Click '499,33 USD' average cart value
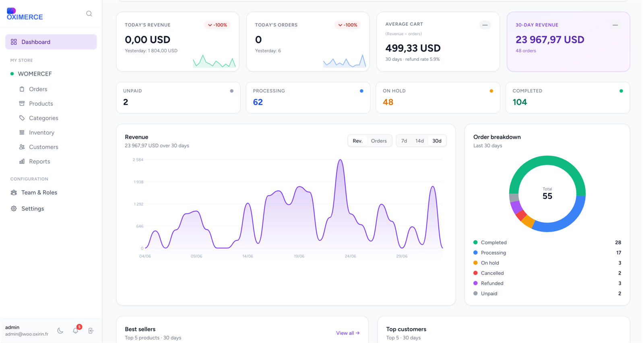Image resolution: width=644 pixels, height=343 pixels. (413, 48)
